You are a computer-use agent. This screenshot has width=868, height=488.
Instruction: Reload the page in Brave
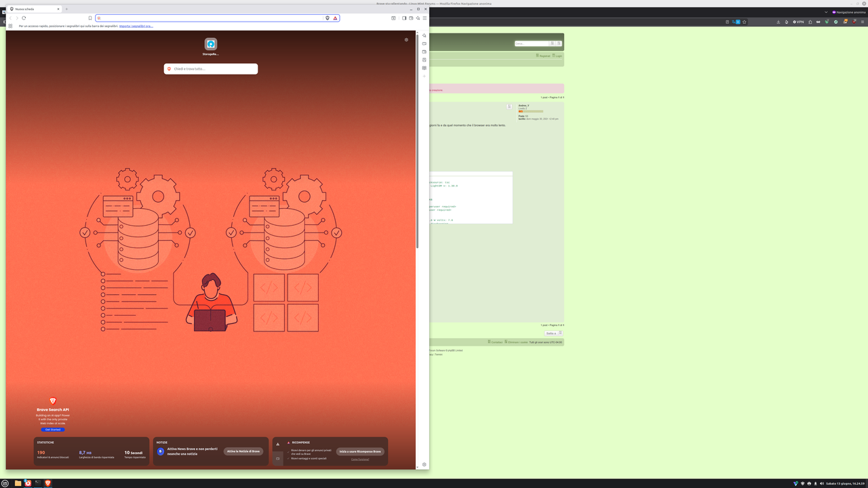click(x=24, y=18)
